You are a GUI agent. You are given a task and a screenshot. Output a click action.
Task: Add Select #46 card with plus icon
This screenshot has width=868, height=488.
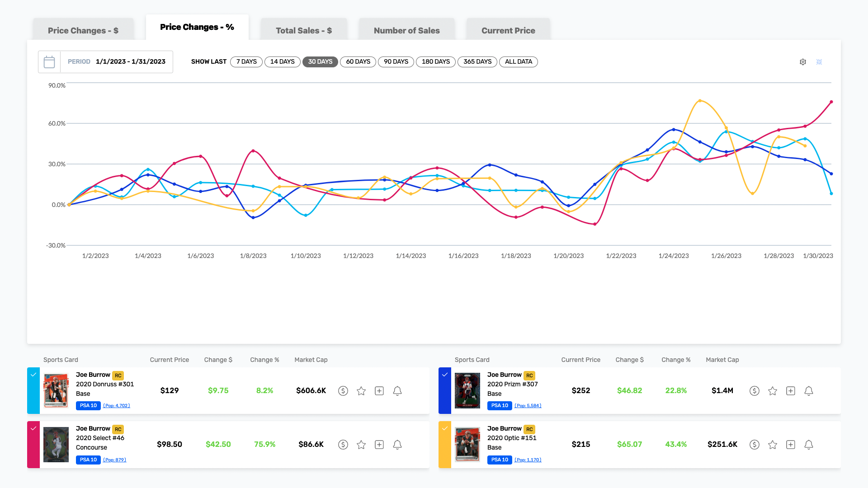379,445
